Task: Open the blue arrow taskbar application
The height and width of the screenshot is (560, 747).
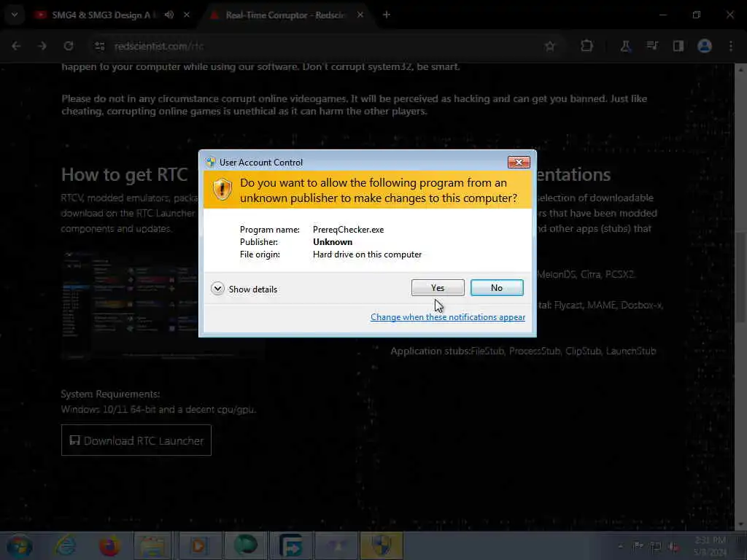Action: click(290, 545)
